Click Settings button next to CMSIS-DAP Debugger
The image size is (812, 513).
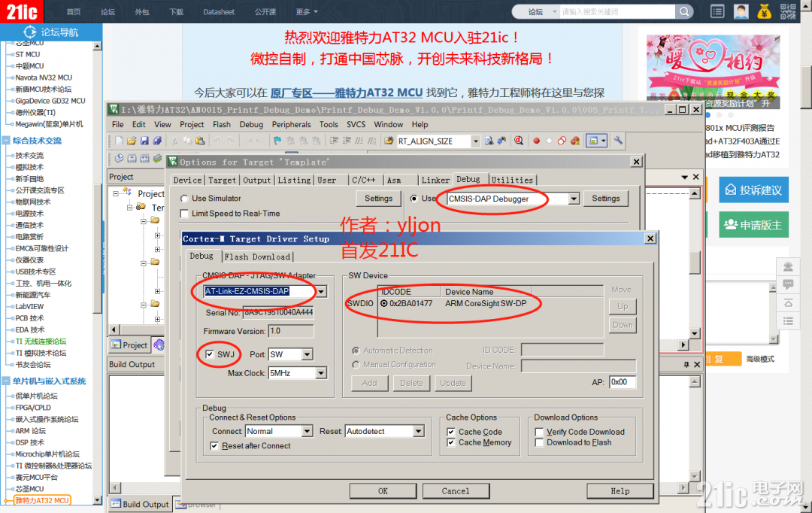coord(606,199)
